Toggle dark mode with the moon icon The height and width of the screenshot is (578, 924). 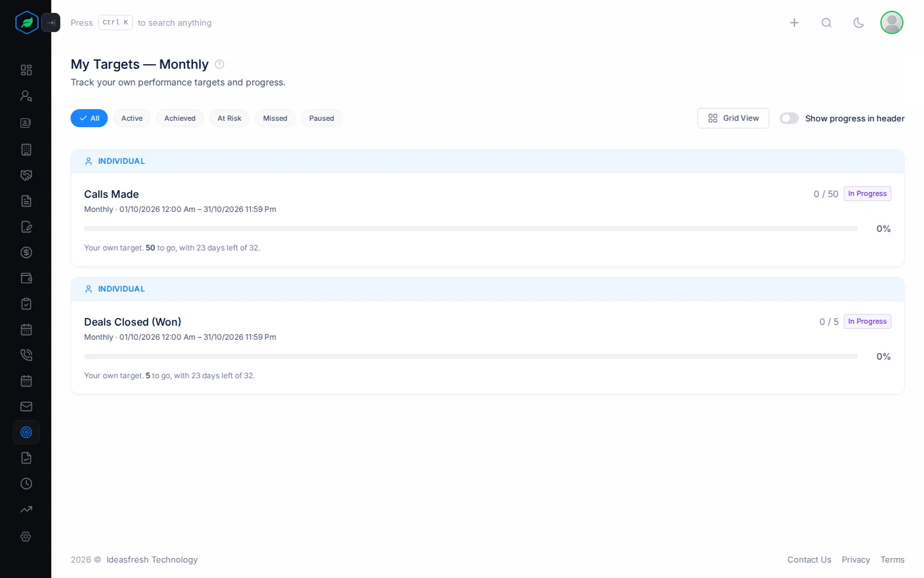point(859,22)
